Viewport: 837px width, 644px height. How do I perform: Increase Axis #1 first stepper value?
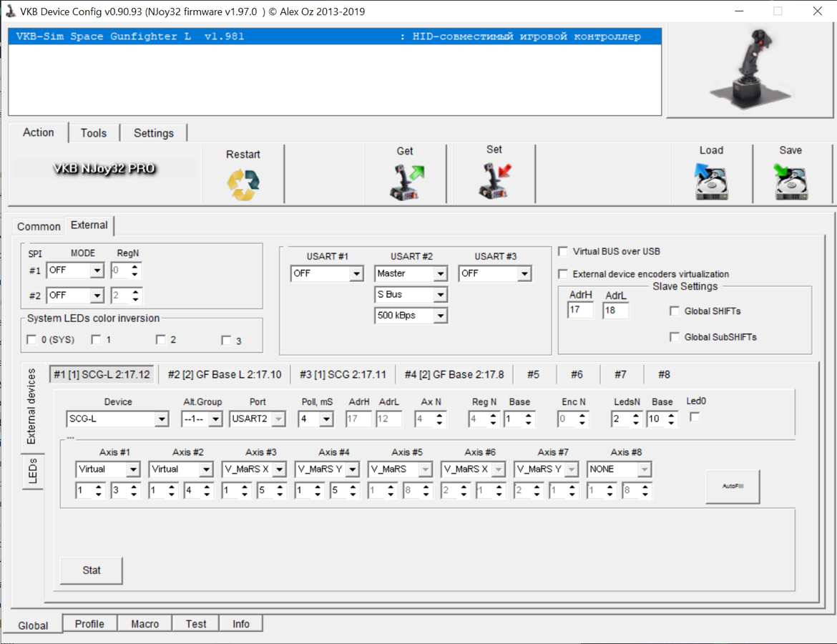pyautogui.click(x=98, y=487)
